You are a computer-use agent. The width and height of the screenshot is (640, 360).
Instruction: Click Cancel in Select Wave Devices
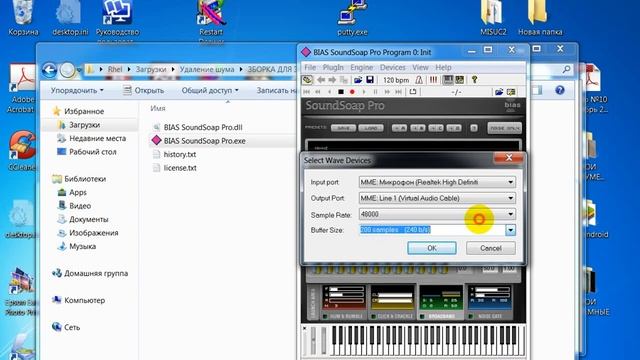pyautogui.click(x=491, y=248)
